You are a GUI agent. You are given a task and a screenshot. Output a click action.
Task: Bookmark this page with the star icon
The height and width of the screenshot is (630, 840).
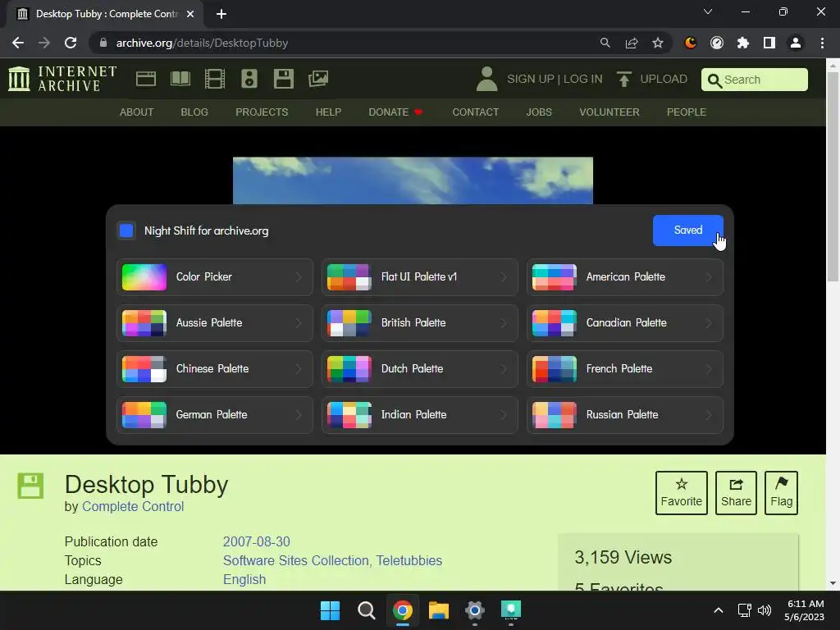(x=658, y=43)
